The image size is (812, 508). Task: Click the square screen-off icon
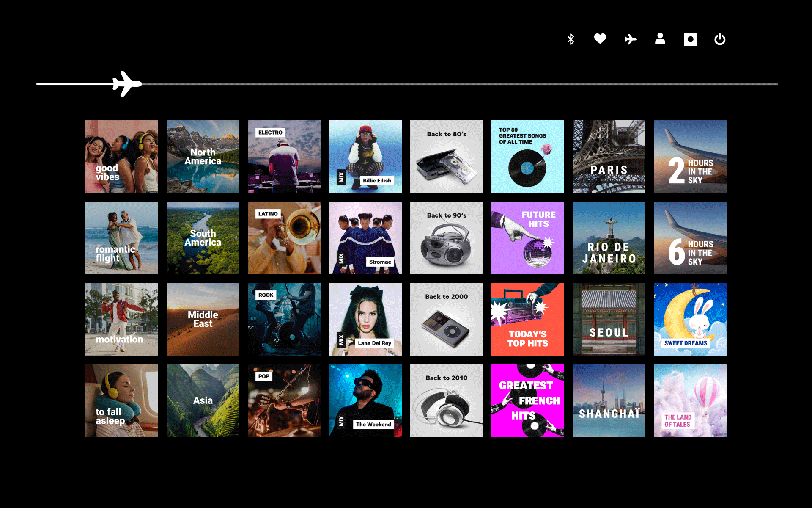[690, 39]
